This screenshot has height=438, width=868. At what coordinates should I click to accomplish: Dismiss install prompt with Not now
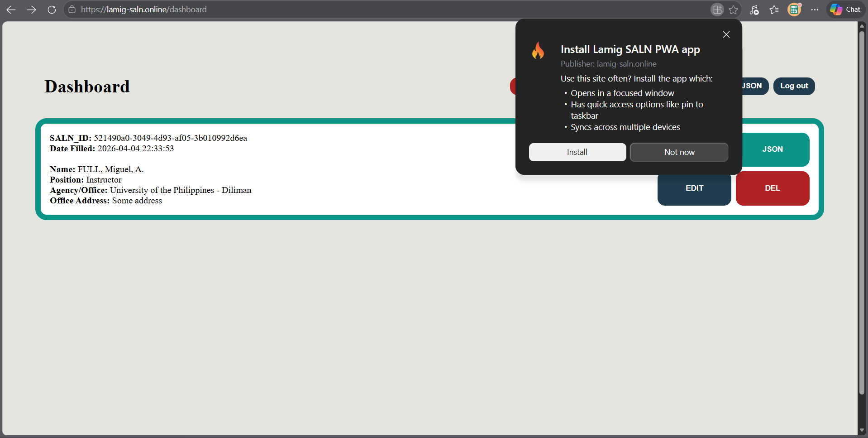[679, 152]
